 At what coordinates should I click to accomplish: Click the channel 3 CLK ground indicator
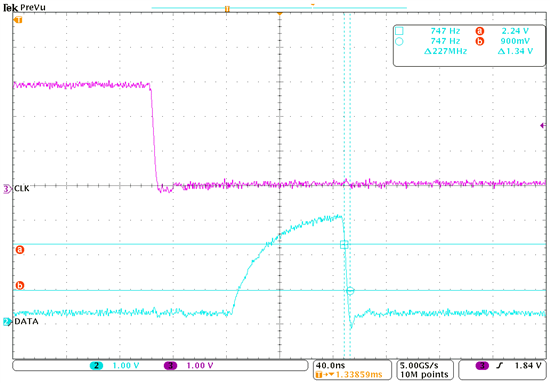point(7,189)
